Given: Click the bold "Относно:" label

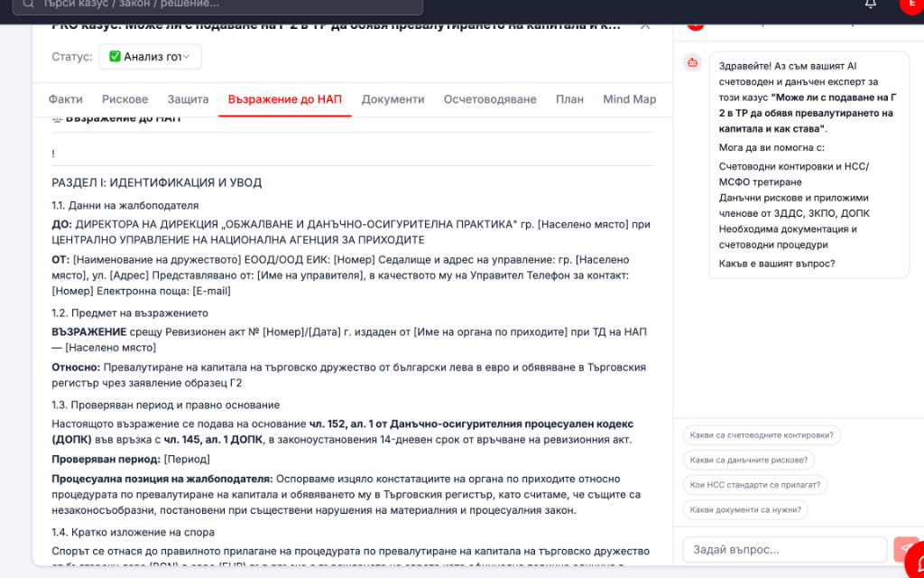Looking at the screenshot, I should click(76, 368).
